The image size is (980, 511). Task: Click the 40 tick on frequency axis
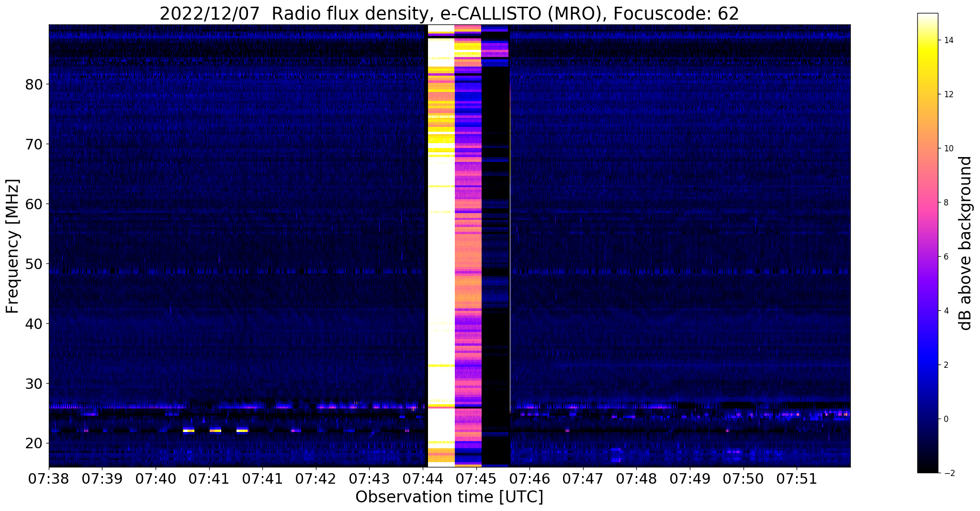click(34, 324)
